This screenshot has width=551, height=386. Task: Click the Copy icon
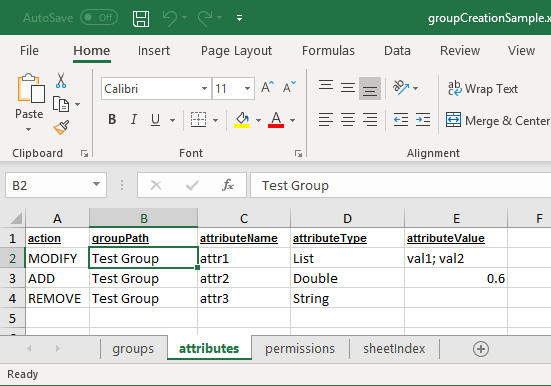tap(61, 104)
